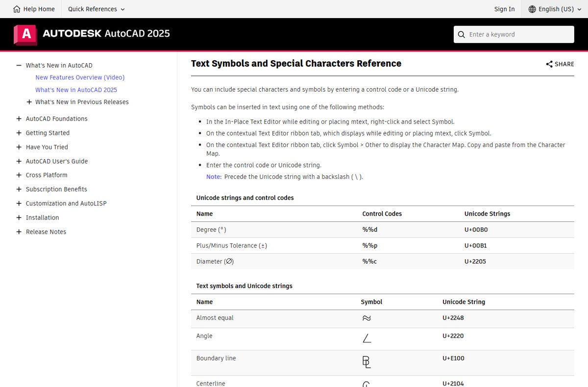The image size is (588, 387).
Task: Open What's New in AutoCAD 2025 link
Action: pyautogui.click(x=76, y=90)
